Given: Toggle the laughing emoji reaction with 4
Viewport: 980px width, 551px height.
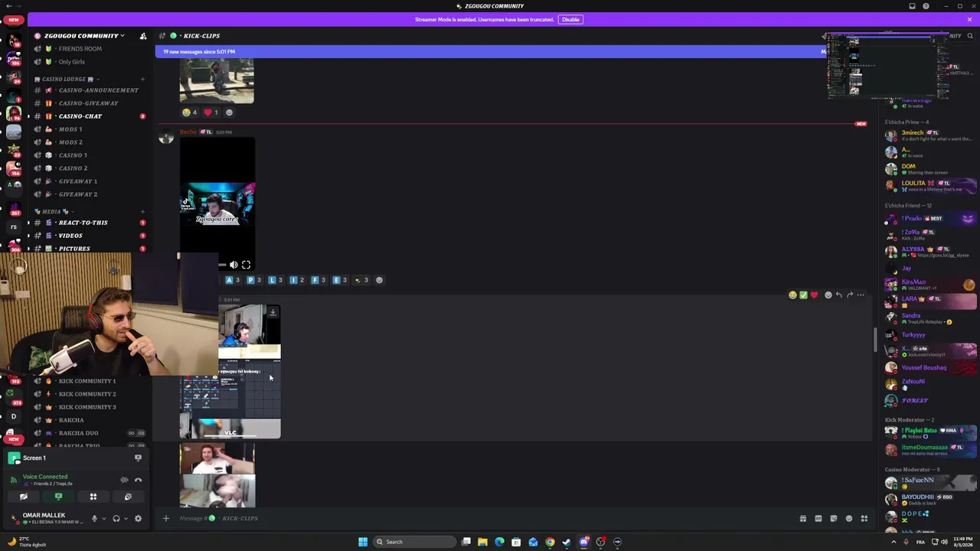Looking at the screenshot, I should (x=190, y=112).
